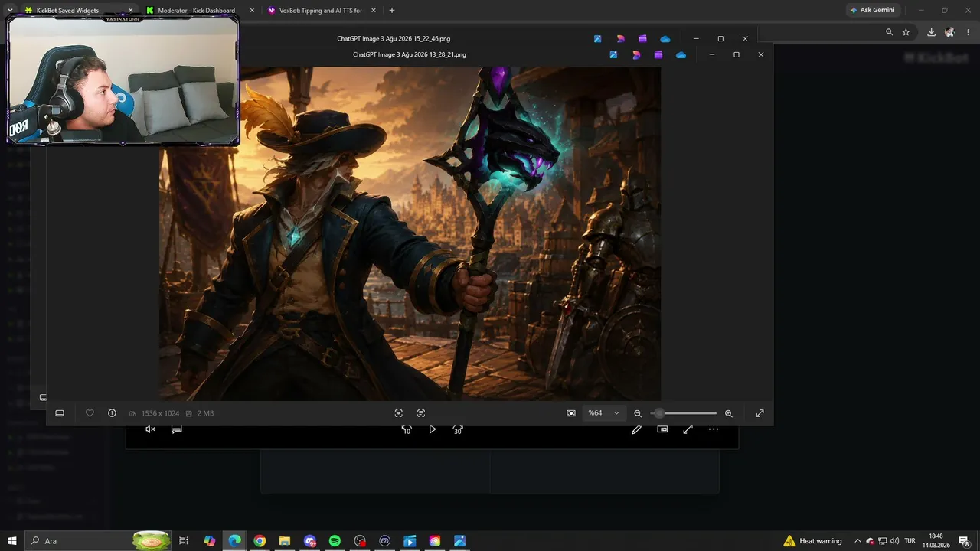Click the expand arrows in the media player
Screen dimensions: 980x551
(x=688, y=429)
